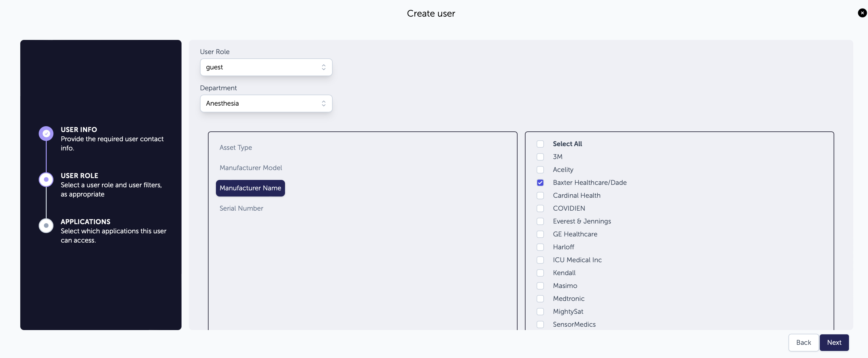
Task: Click the Medtronic label text
Action: point(569,299)
